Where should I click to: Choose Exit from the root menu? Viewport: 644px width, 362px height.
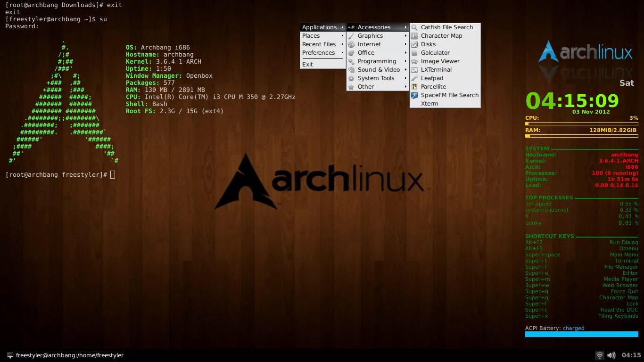click(x=323, y=65)
